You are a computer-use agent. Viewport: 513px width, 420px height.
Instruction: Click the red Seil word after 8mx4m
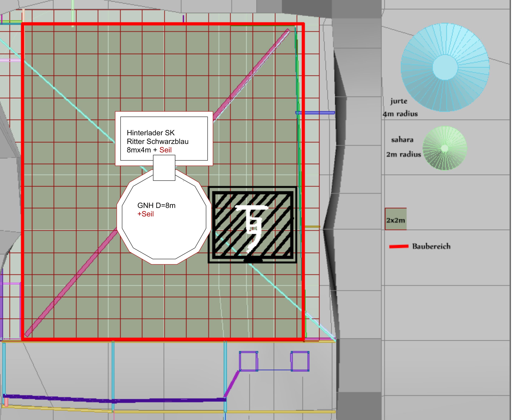click(x=165, y=150)
